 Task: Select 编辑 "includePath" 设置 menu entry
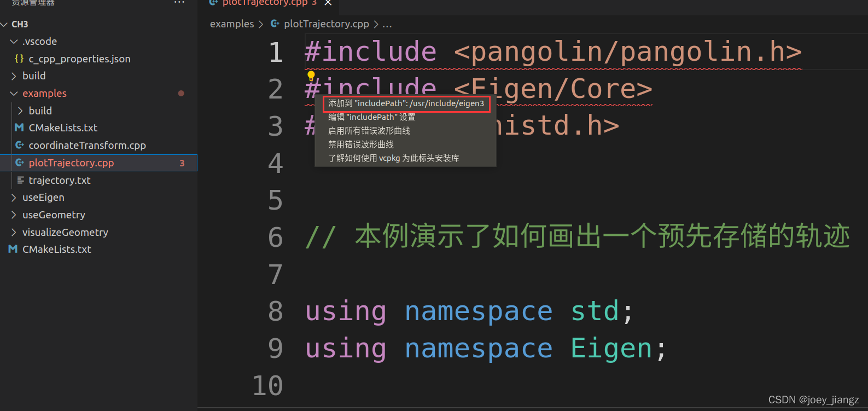click(406, 117)
